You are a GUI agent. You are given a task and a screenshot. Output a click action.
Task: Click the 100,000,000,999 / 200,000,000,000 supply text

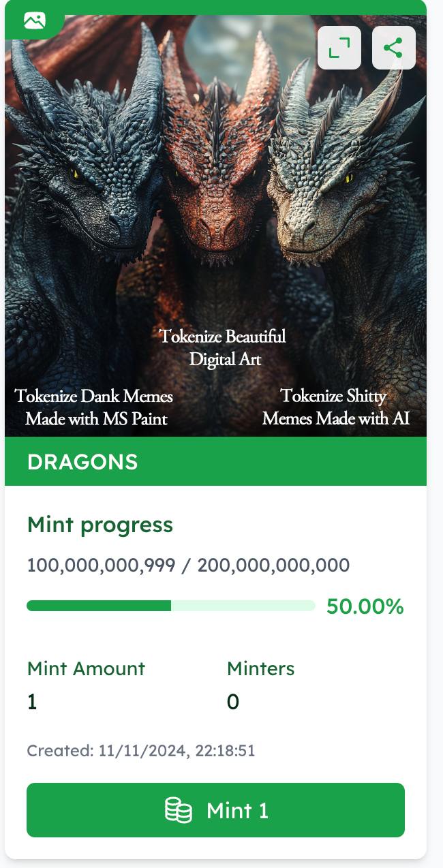188,565
